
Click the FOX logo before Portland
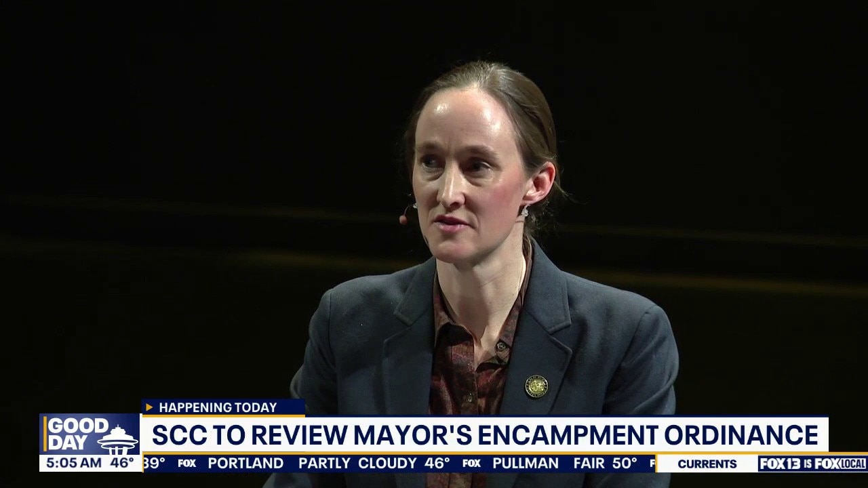pyautogui.click(x=187, y=464)
